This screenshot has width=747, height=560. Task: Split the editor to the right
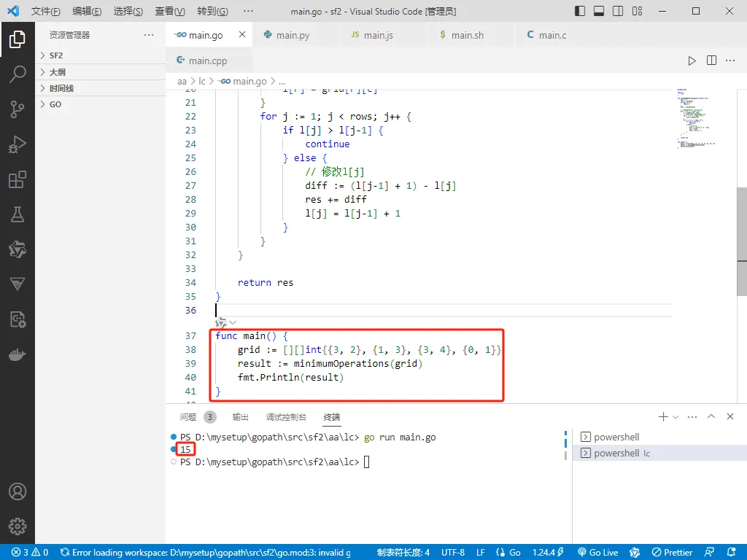[711, 61]
